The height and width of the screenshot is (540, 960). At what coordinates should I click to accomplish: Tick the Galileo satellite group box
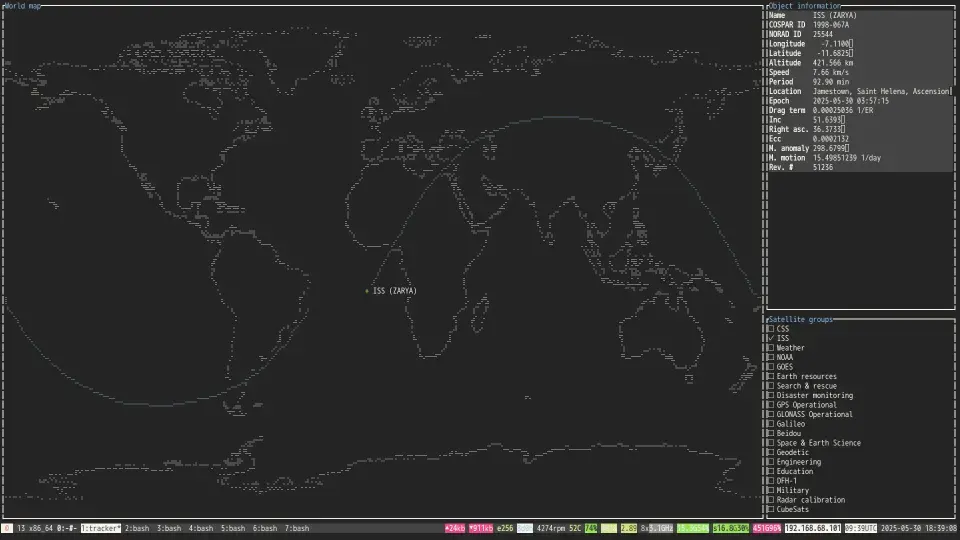tap(770, 424)
